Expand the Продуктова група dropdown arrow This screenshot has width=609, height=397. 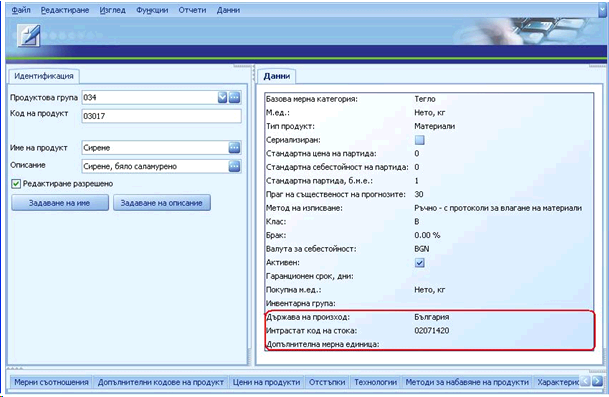coord(222,98)
